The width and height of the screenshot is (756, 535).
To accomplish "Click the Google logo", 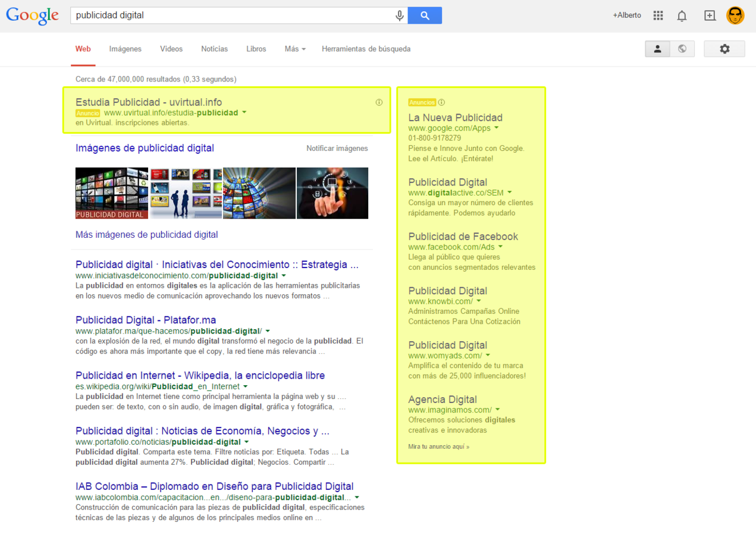I will pos(32,16).
